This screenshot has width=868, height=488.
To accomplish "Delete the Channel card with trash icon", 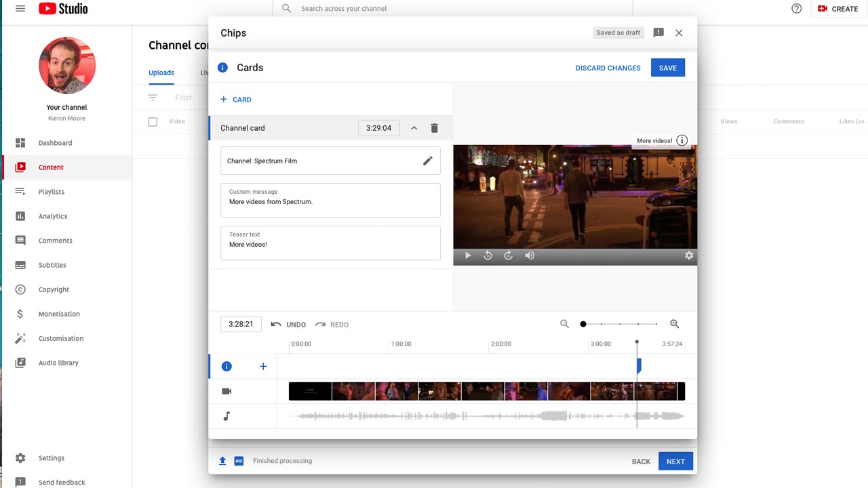I will coord(435,128).
